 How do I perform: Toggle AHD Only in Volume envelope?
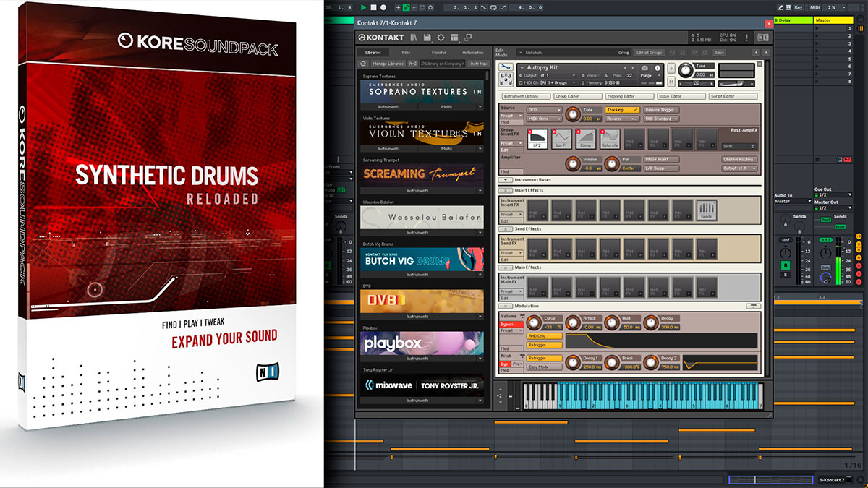[545, 336]
